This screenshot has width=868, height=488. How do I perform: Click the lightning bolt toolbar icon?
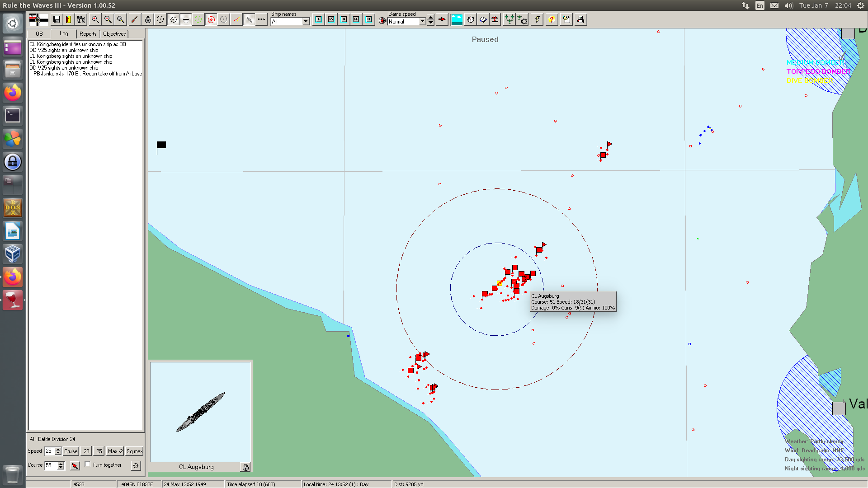click(x=537, y=19)
